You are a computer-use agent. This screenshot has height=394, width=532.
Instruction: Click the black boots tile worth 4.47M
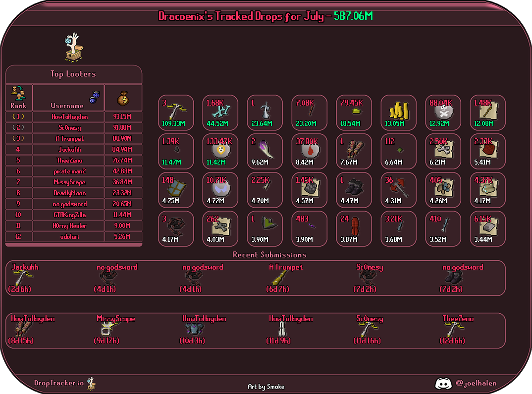pyautogui.click(x=354, y=190)
